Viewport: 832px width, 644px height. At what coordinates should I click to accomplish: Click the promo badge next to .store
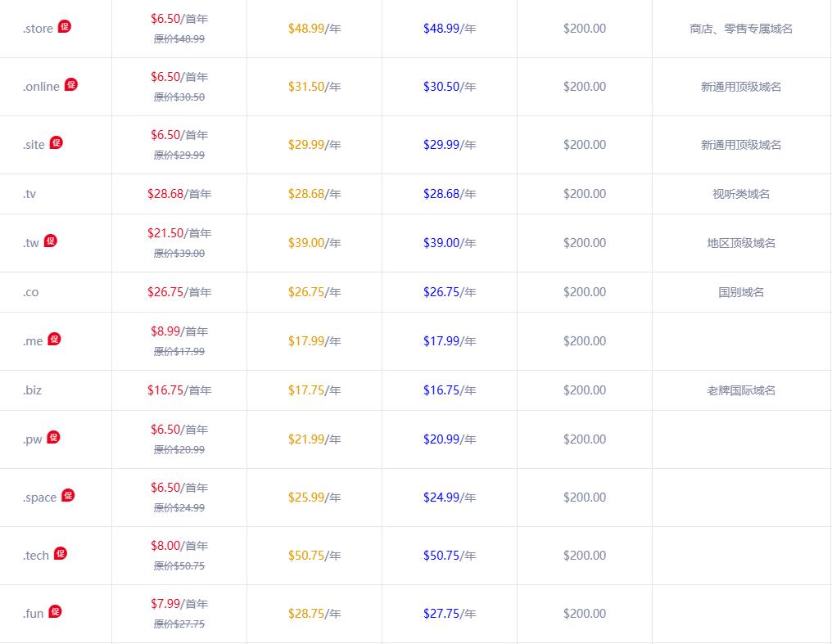tap(65, 26)
